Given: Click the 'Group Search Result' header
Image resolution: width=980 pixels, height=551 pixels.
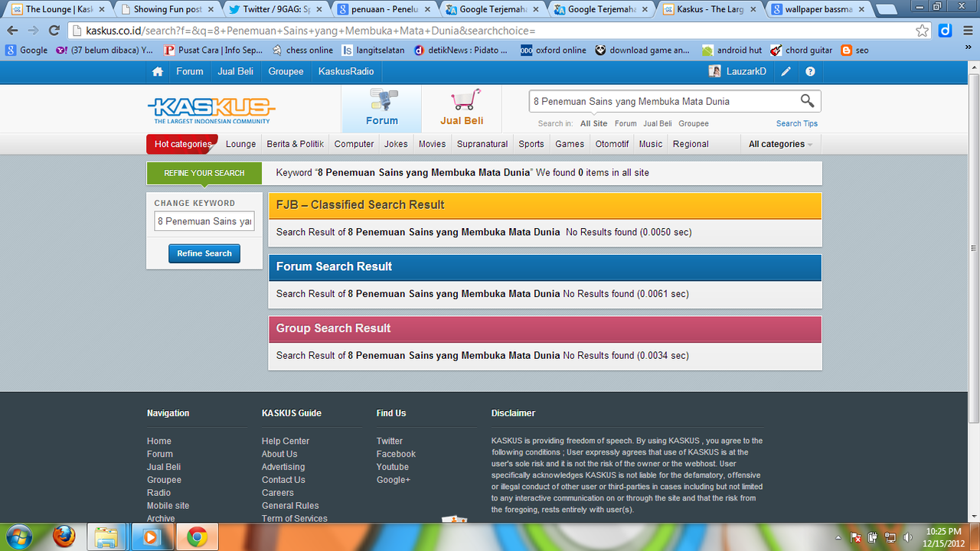Looking at the screenshot, I should pos(544,328).
